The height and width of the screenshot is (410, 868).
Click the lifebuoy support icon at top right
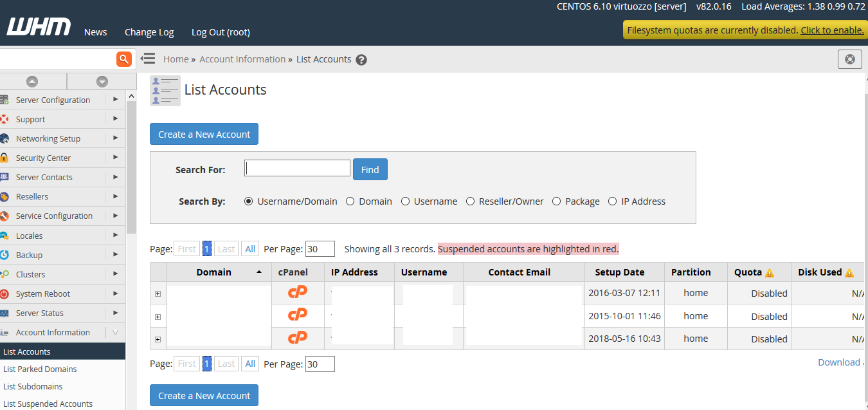(x=849, y=59)
